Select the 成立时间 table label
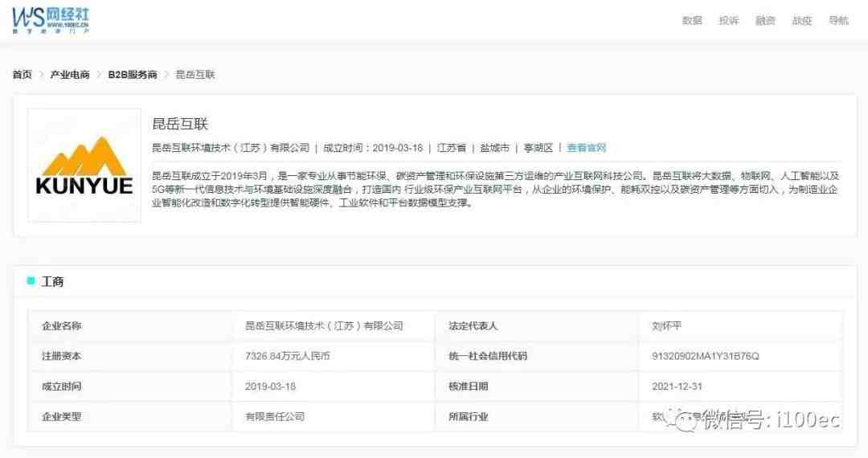The width and height of the screenshot is (868, 458). coord(61,386)
